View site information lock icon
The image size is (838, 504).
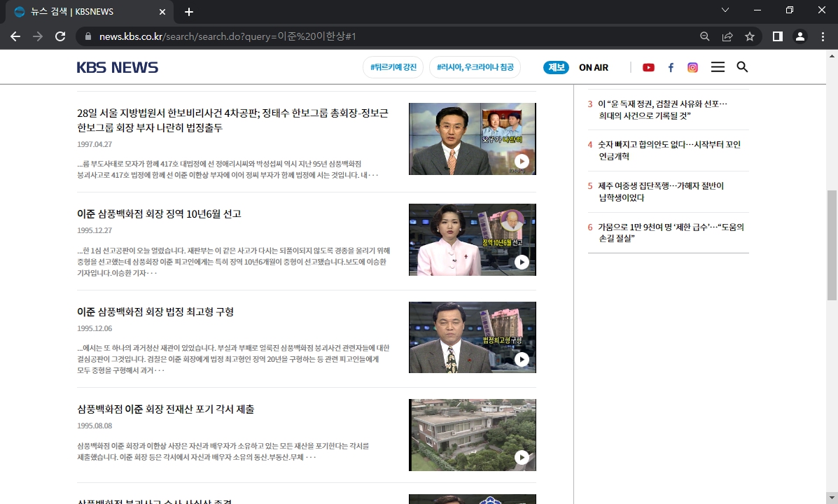[x=88, y=36]
